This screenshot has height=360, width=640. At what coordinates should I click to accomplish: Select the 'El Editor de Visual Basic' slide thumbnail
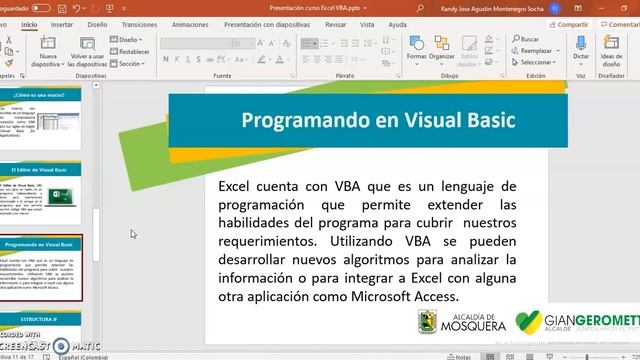(39, 193)
